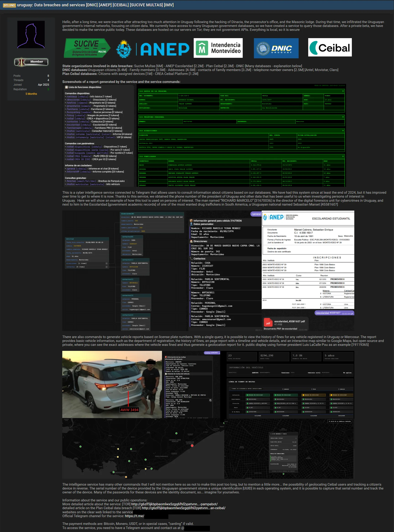
Task: Click the red map marker on dark map
Action: (192, 446)
